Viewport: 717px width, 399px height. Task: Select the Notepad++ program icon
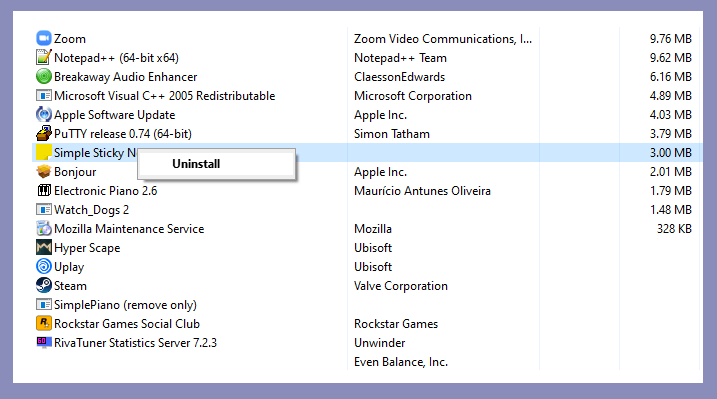(43, 58)
